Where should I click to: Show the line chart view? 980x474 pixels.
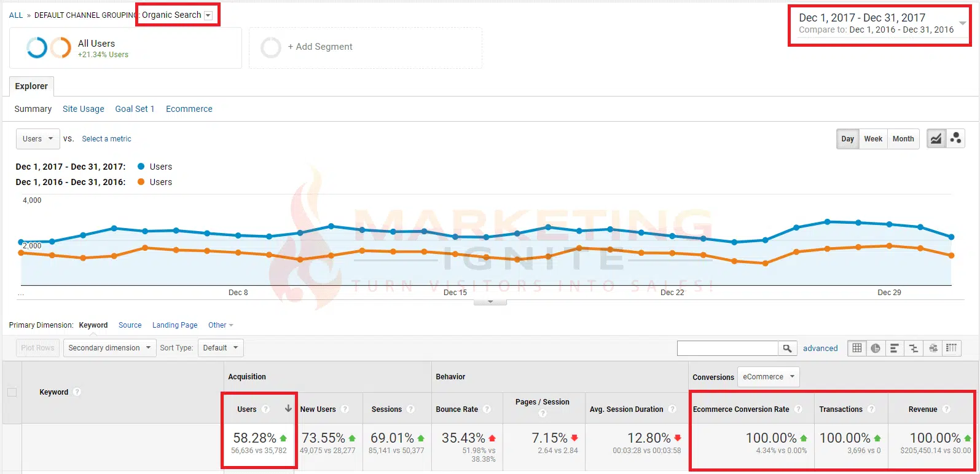[x=935, y=138]
